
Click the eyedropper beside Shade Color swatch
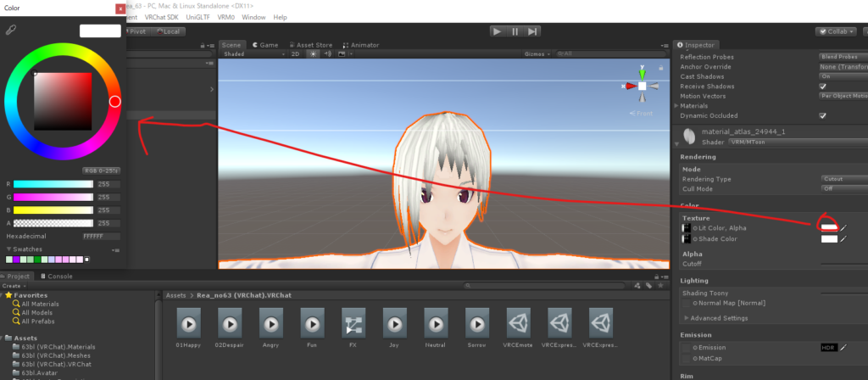843,238
